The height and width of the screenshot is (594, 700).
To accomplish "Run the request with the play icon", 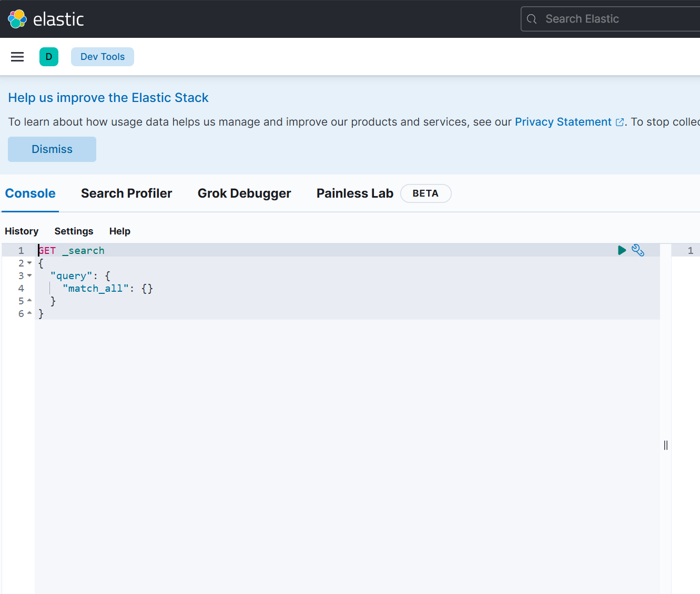I will point(622,250).
